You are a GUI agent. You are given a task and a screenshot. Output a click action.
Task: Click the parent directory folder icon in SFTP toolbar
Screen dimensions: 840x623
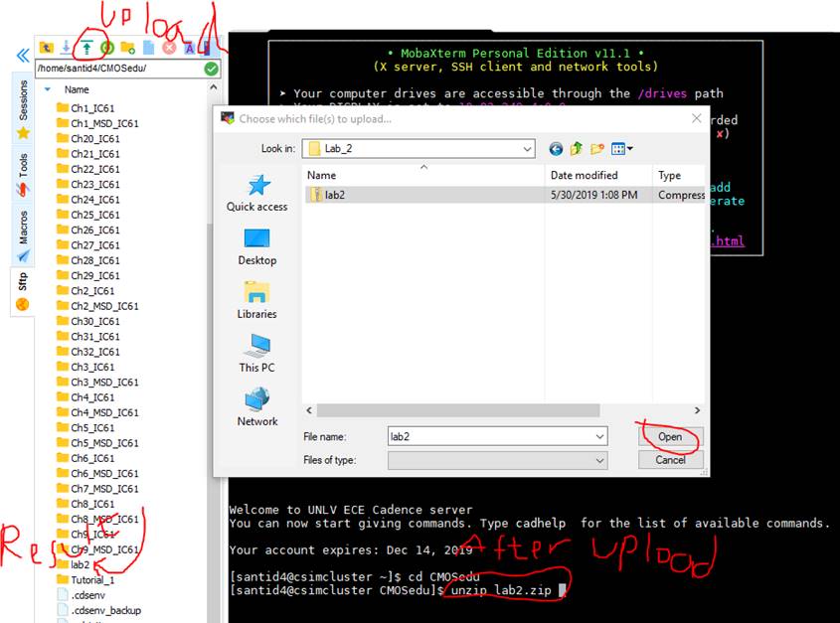[x=46, y=48]
